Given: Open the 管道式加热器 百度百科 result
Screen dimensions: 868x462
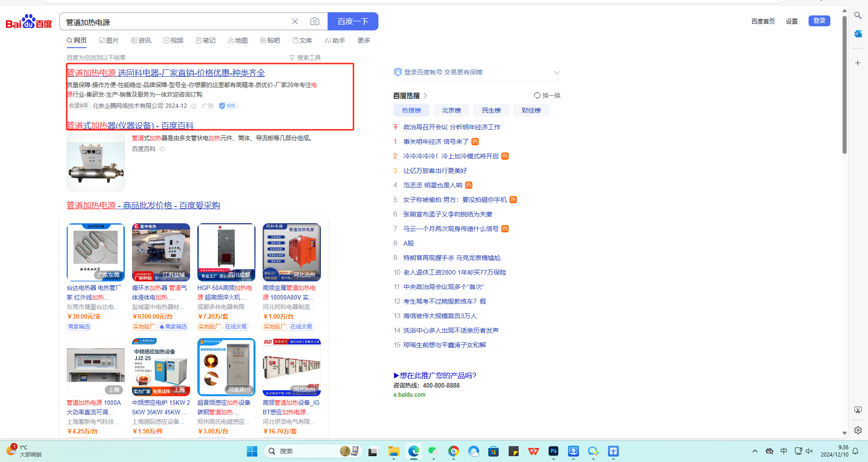Looking at the screenshot, I should (x=130, y=126).
